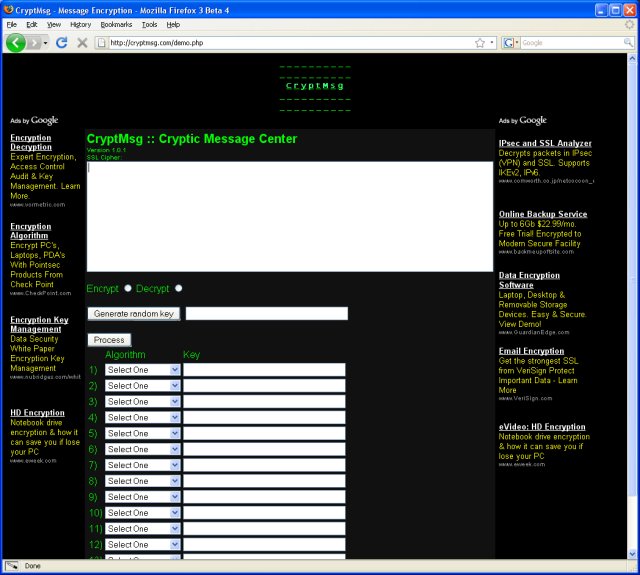Click the Key field in row 1
The width and height of the screenshot is (640, 575).
pos(264,370)
